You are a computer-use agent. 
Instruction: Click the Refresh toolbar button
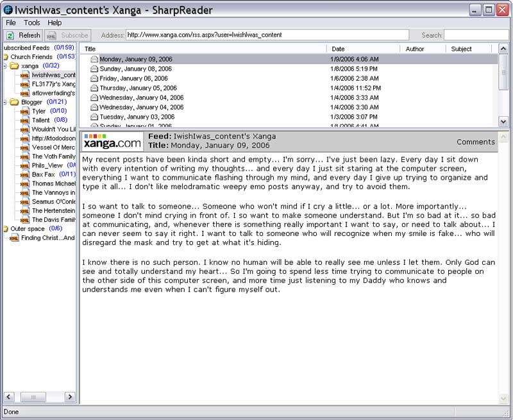click(x=23, y=35)
